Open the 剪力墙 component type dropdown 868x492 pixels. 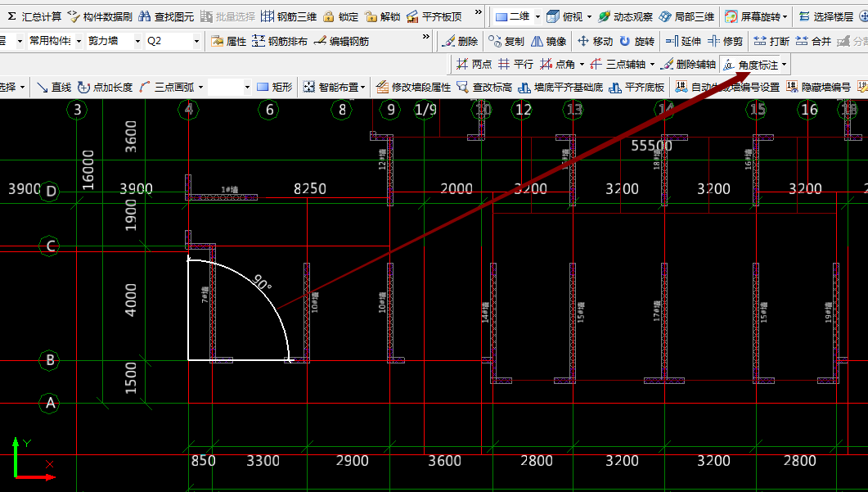click(x=137, y=41)
